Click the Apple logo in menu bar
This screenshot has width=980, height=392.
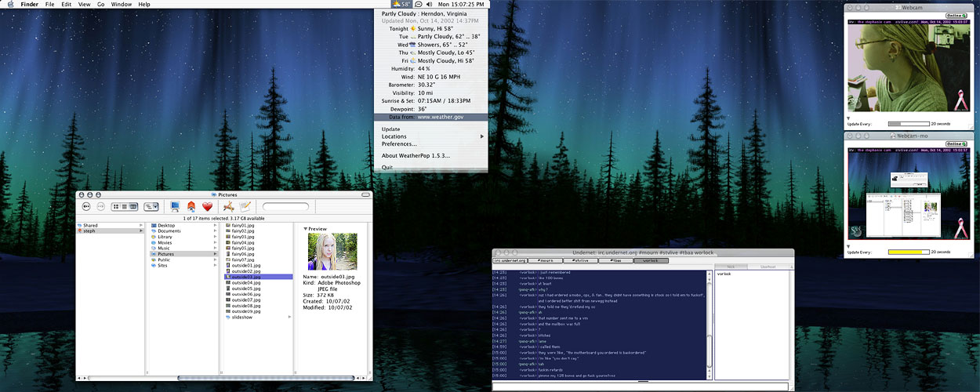click(x=10, y=5)
